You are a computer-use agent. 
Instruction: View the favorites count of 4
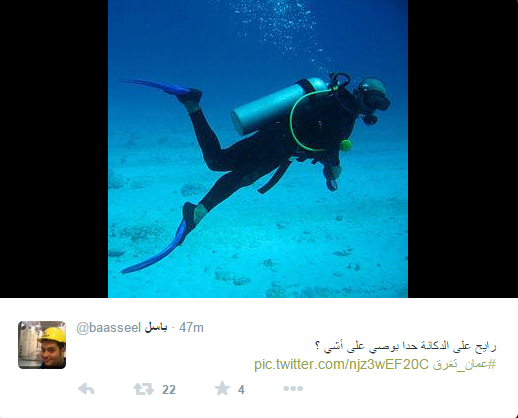241,390
